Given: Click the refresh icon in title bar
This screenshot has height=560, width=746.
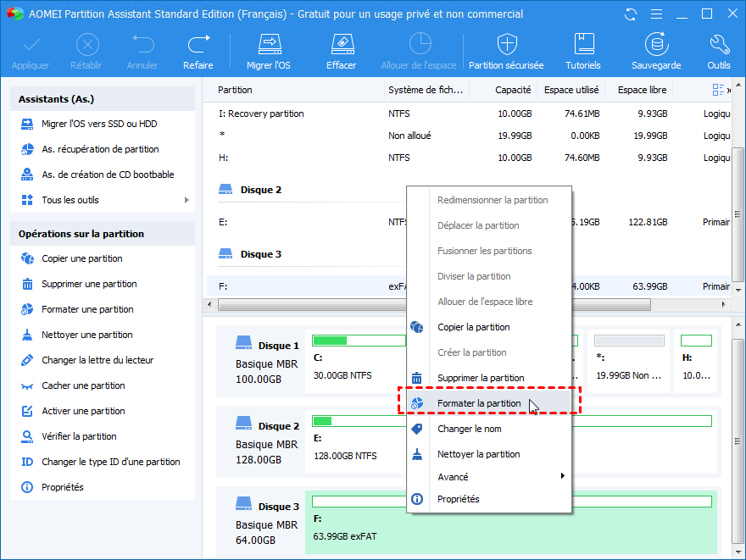Looking at the screenshot, I should coord(630,14).
